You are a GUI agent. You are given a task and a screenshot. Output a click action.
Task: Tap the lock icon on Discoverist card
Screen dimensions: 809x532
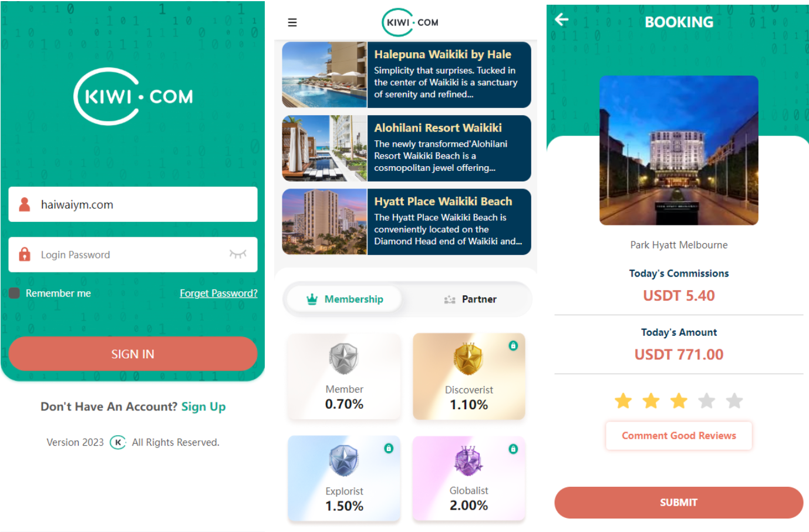point(513,346)
